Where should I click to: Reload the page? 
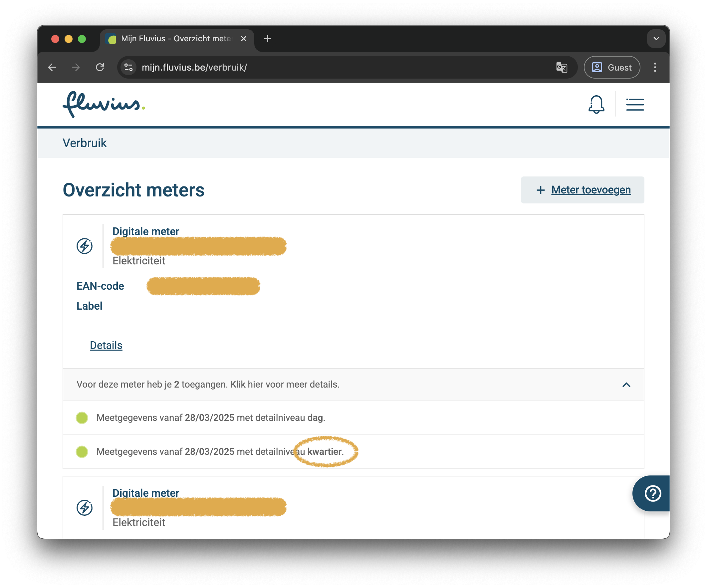[100, 67]
